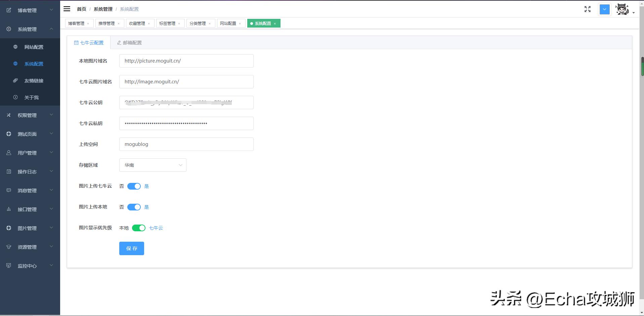Click the 操作日志 calendar icon
The width and height of the screenshot is (644, 316).
(8, 171)
